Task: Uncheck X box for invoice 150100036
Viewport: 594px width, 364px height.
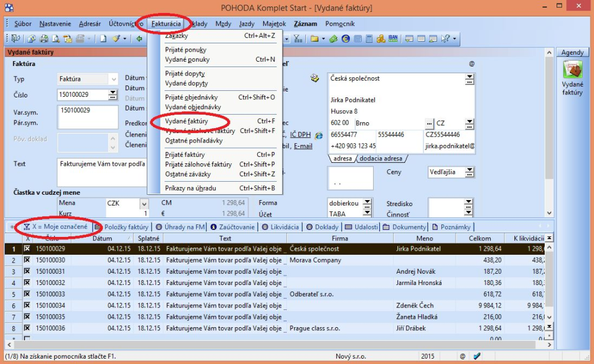Action: pos(27,328)
